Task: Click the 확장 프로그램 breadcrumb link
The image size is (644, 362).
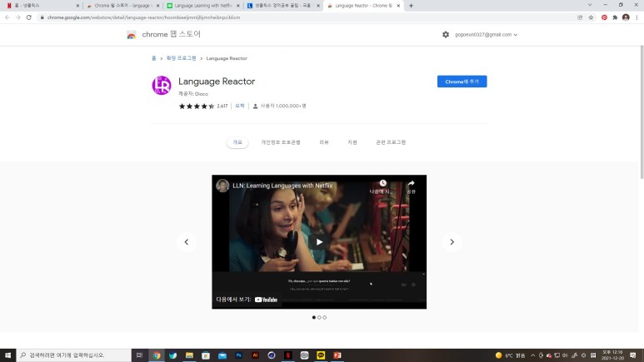Action: pos(181,58)
